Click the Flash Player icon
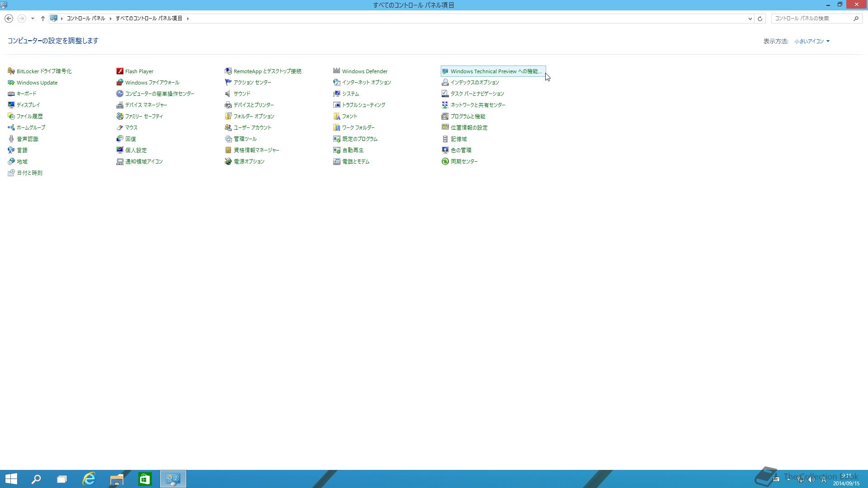The width and height of the screenshot is (868, 488). [x=120, y=71]
